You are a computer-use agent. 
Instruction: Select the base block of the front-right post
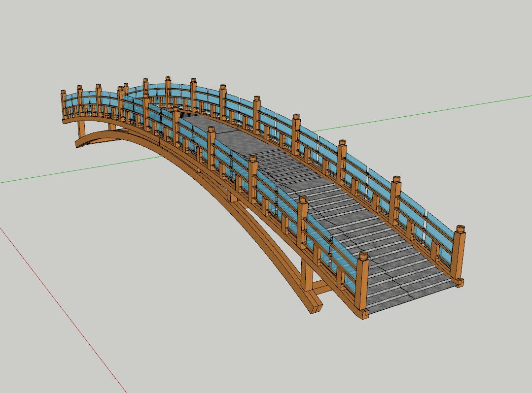click(460, 282)
